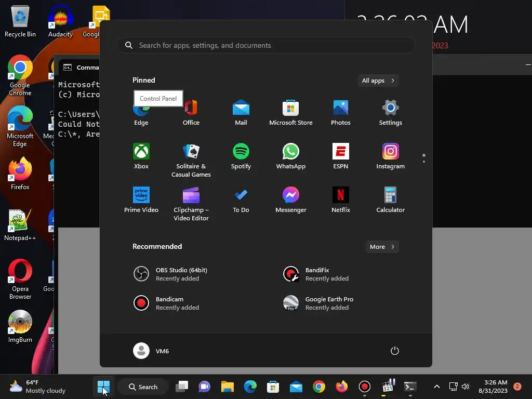Open taskbar Search box
Screen dimensions: 532x399
point(143,387)
